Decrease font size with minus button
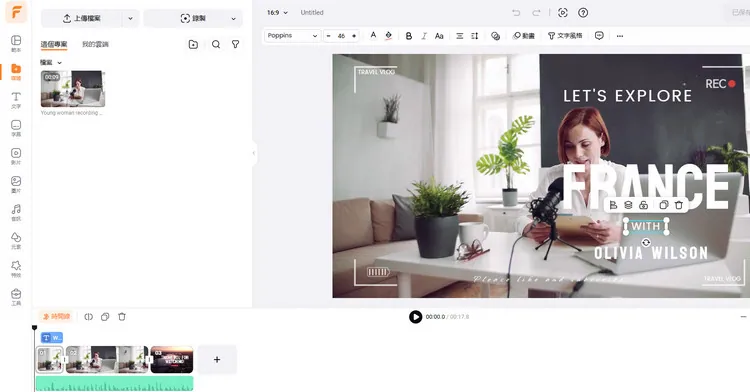The height and width of the screenshot is (392, 750). click(329, 36)
